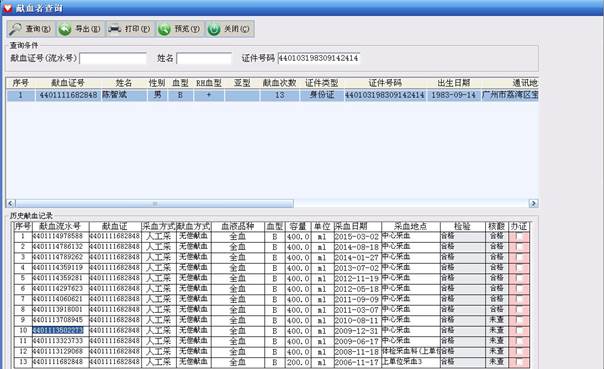Image resolution: width=604 pixels, height=369 pixels.
Task: Click the 200.0 volume cell
Action: (x=298, y=362)
